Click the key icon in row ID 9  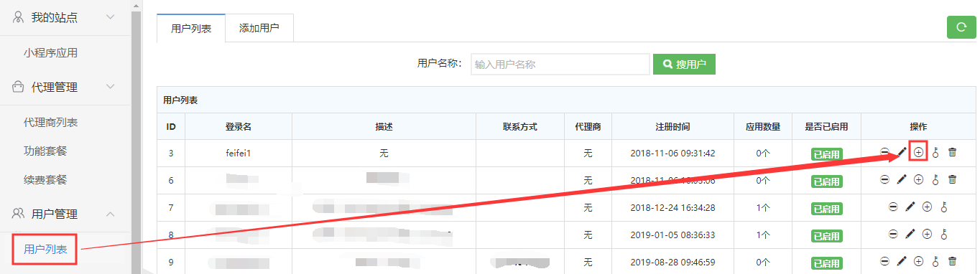pyautogui.click(x=935, y=262)
